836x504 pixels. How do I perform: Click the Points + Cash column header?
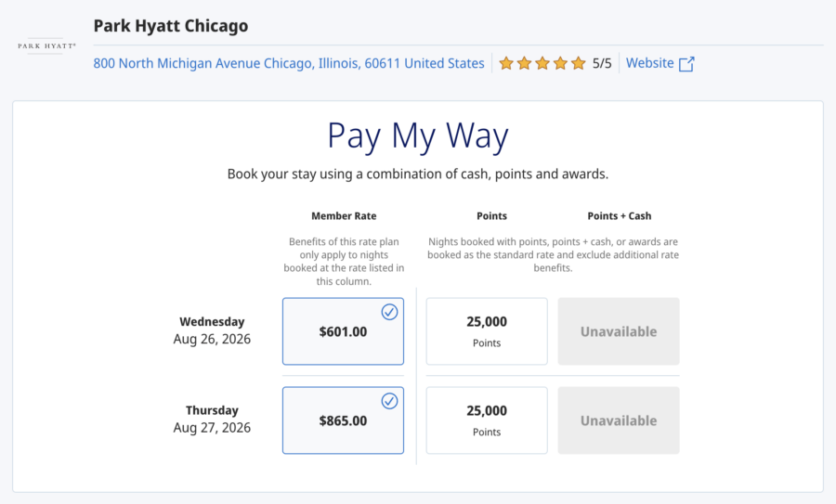pos(620,215)
